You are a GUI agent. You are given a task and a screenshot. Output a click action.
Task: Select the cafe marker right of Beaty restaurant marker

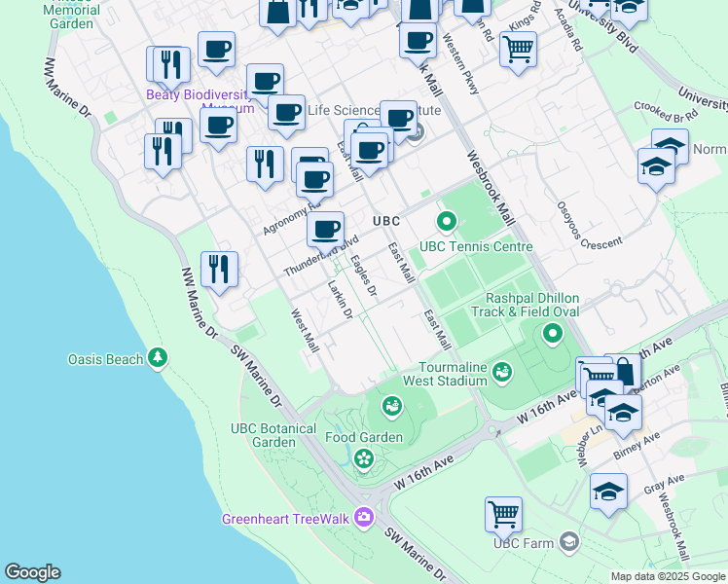point(216,51)
